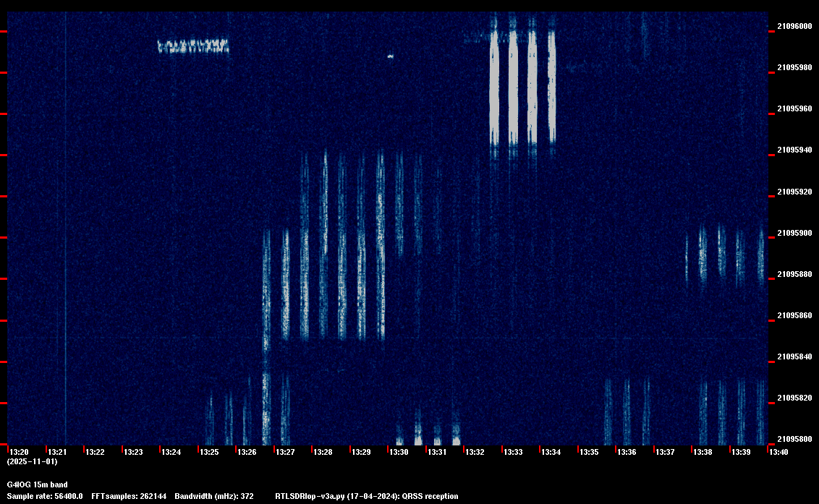Click the 13:25 time axis label
The height and width of the screenshot is (504, 819).
pos(209,452)
